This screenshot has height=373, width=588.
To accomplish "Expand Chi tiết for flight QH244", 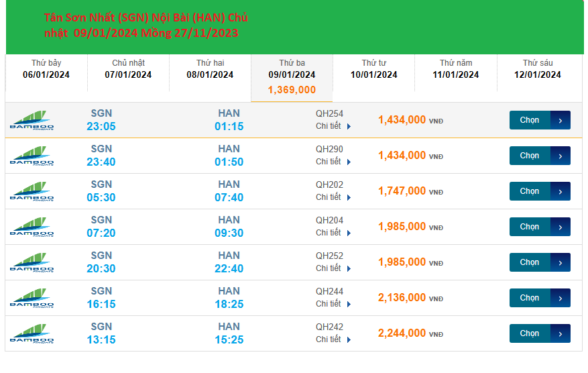I will pos(333,304).
